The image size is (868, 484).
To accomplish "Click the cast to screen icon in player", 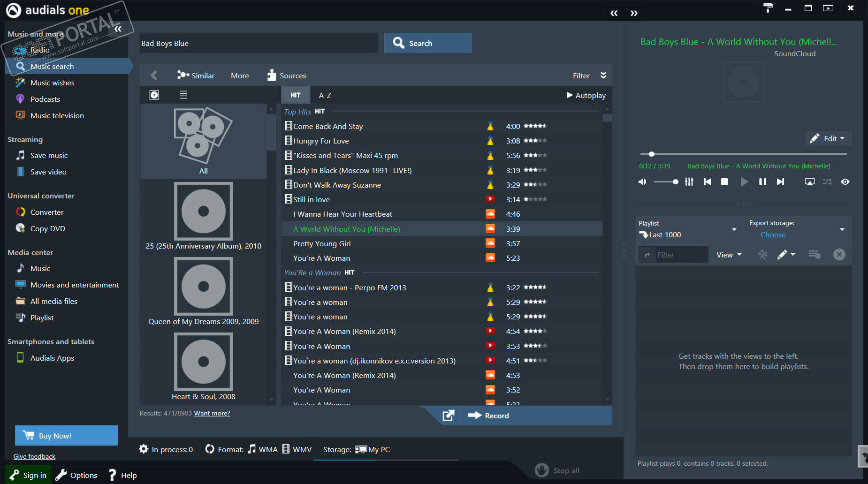I will click(x=810, y=181).
